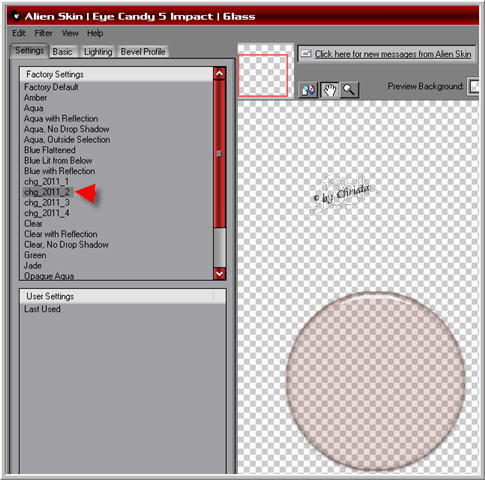Screen dimensions: 485x480
Task: Click the Alien Skin logo in title bar
Action: [15, 16]
